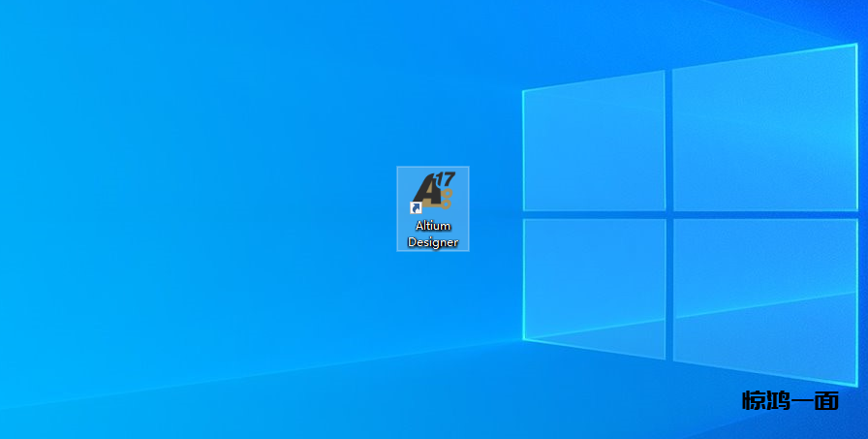Click the gold circuit nodes on Altium logo
The width and height of the screenshot is (868, 439).
[x=443, y=201]
